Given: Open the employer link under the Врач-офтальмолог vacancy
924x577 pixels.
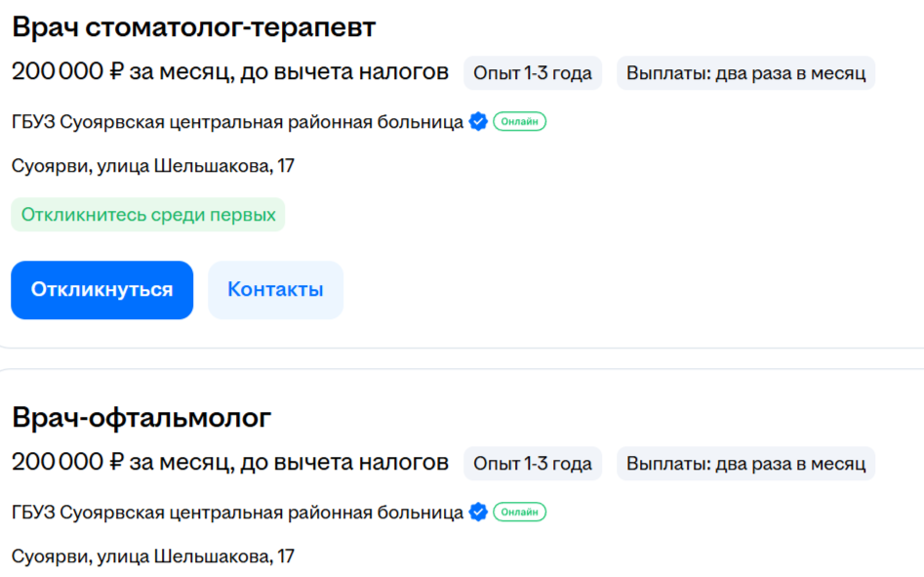Looking at the screenshot, I should (x=237, y=512).
